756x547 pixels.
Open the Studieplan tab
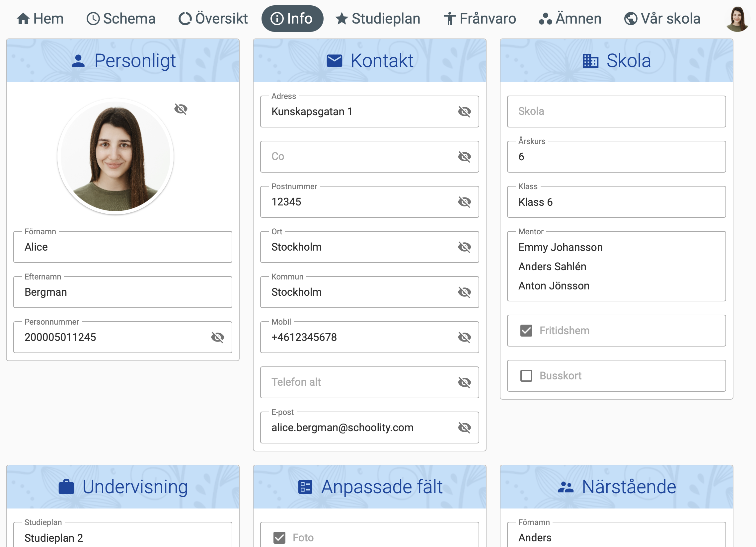click(x=378, y=19)
